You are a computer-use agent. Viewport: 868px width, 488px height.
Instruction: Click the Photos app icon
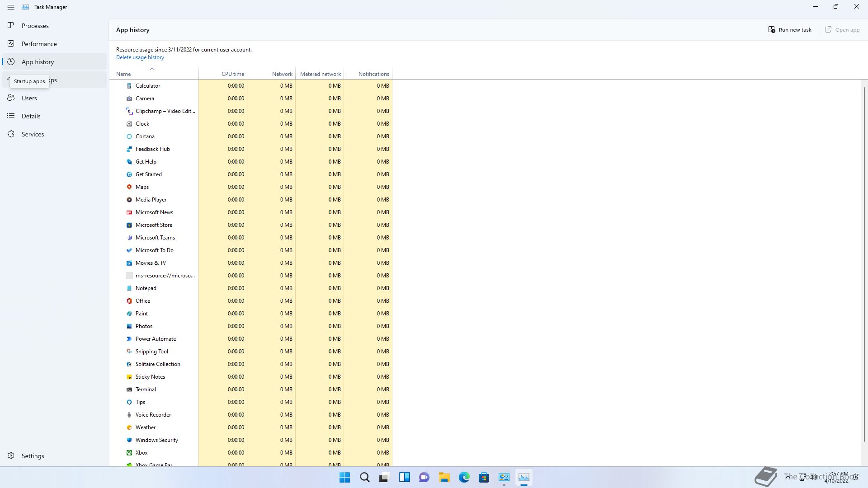129,326
